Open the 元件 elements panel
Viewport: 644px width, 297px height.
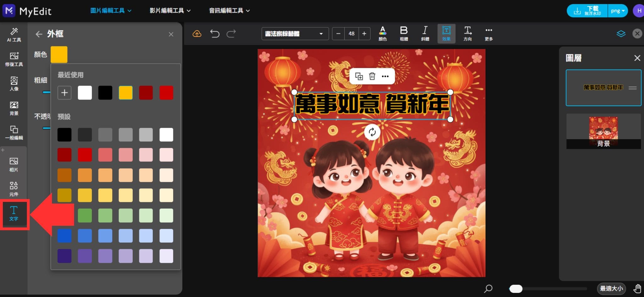[x=14, y=189]
